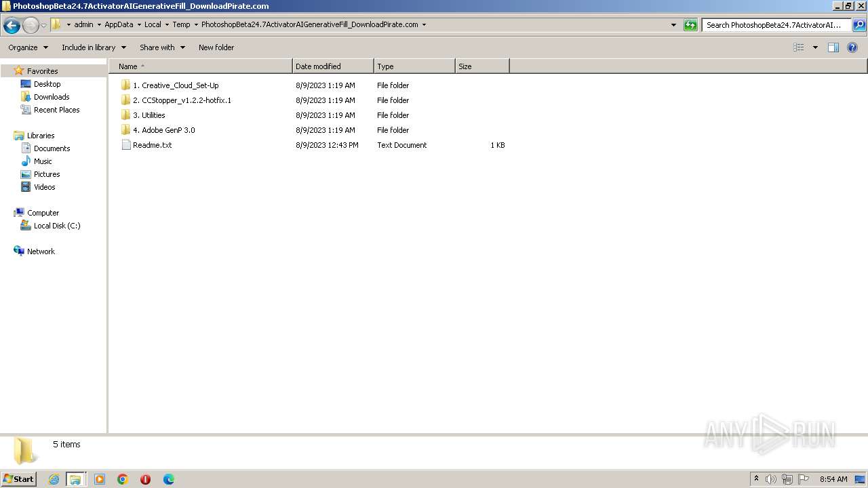Select Favorites in the navigation pane
Viewport: 868px width, 488px height.
(42, 71)
